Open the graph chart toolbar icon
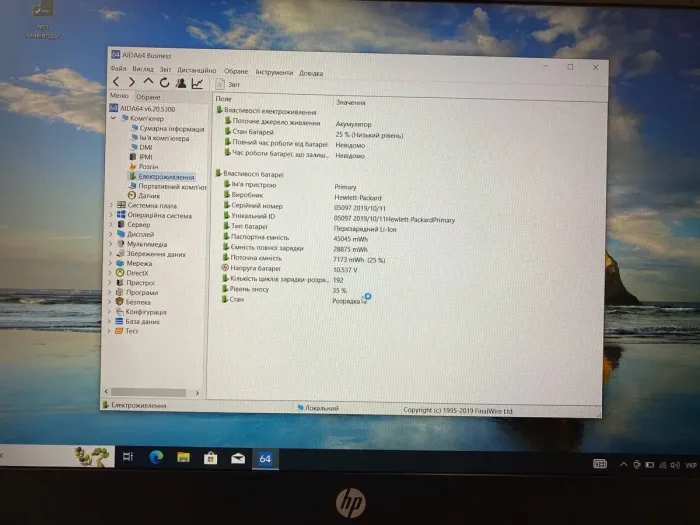This screenshot has height=525, width=700. pos(197,83)
